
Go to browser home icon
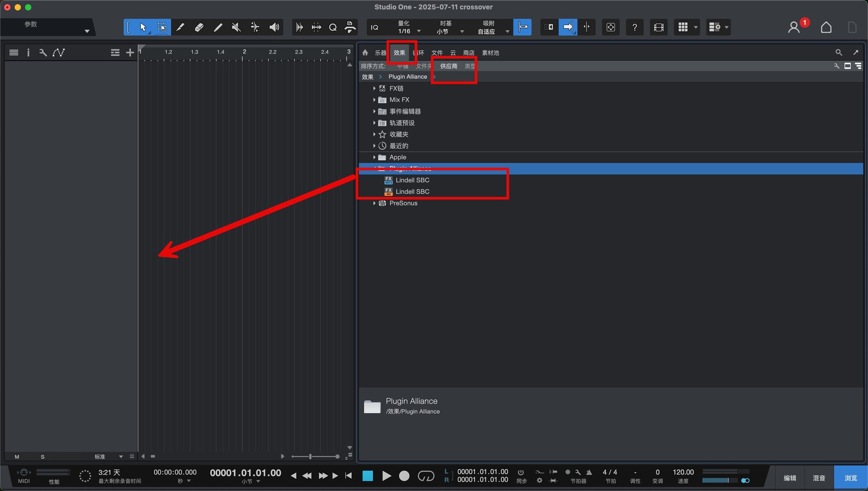coord(365,52)
